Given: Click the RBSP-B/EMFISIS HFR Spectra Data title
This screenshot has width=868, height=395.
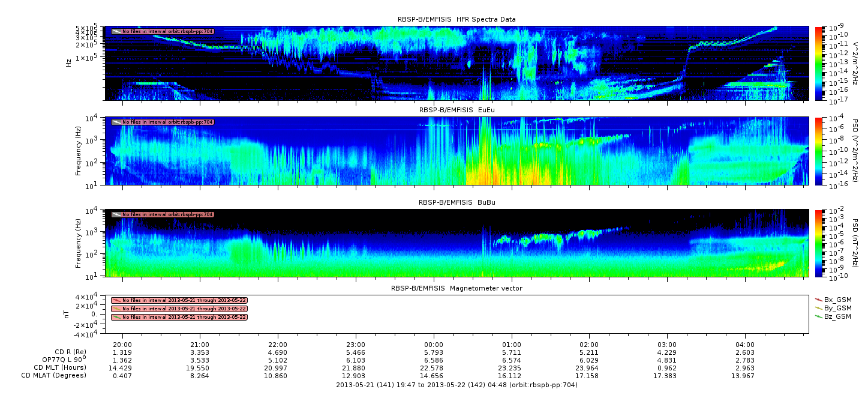Looking at the screenshot, I should coord(456,19).
